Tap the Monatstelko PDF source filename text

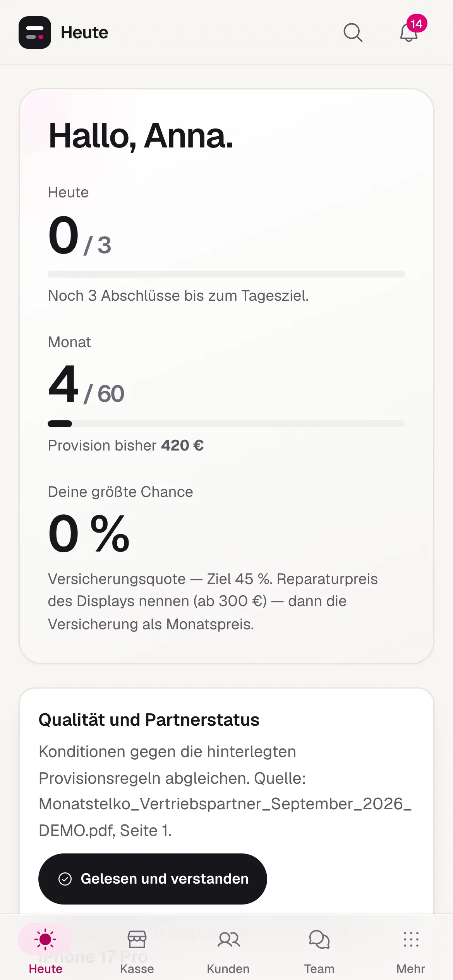(x=225, y=817)
